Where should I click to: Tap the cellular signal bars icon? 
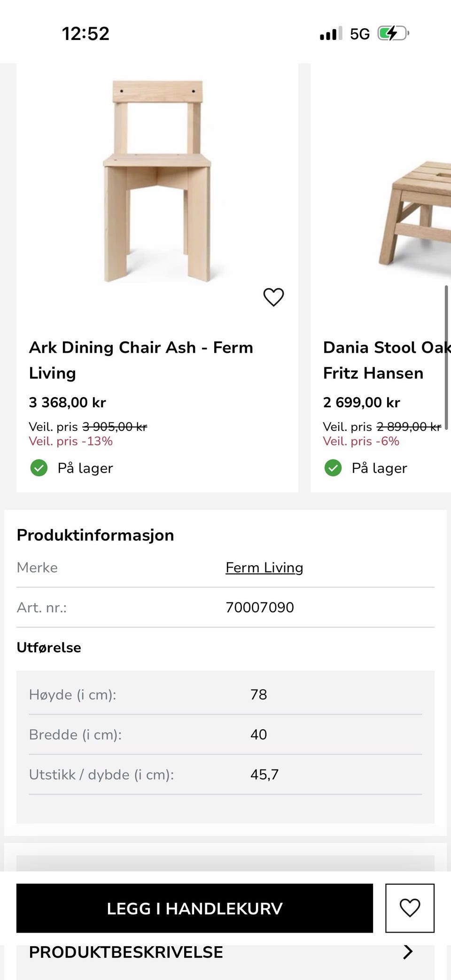tap(331, 33)
